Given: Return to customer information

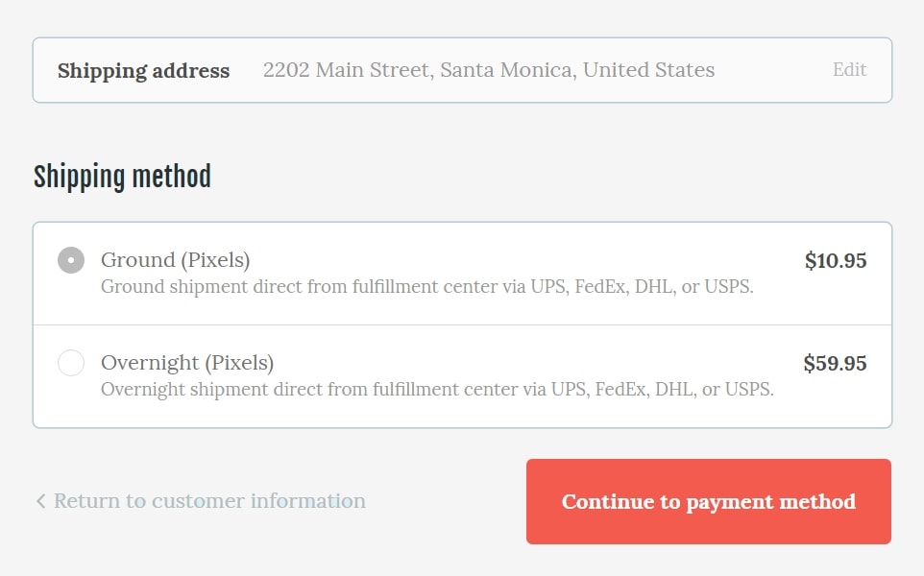Looking at the screenshot, I should coord(209,501).
